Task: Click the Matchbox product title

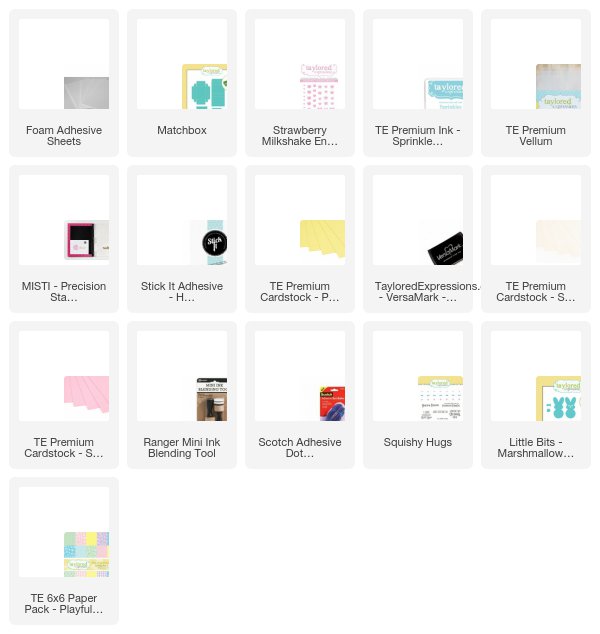Action: (182, 130)
